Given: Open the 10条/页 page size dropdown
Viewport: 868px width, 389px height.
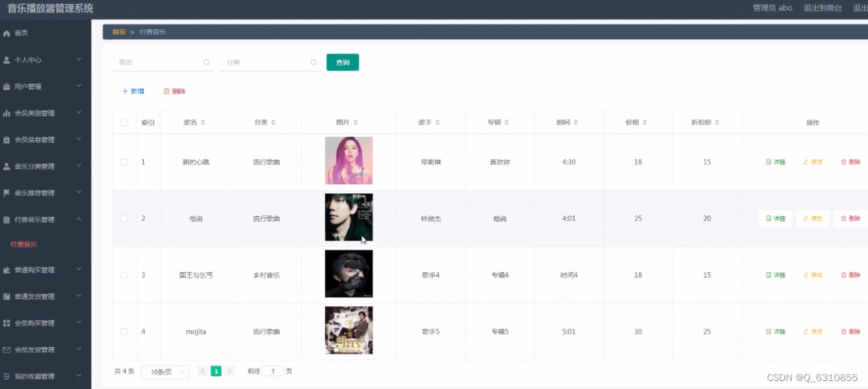Looking at the screenshot, I should [x=165, y=371].
